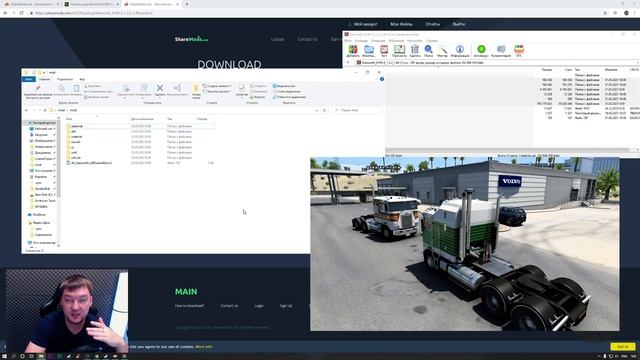
Task: Select the 'sound' folder in Explorer
Action: (76, 142)
